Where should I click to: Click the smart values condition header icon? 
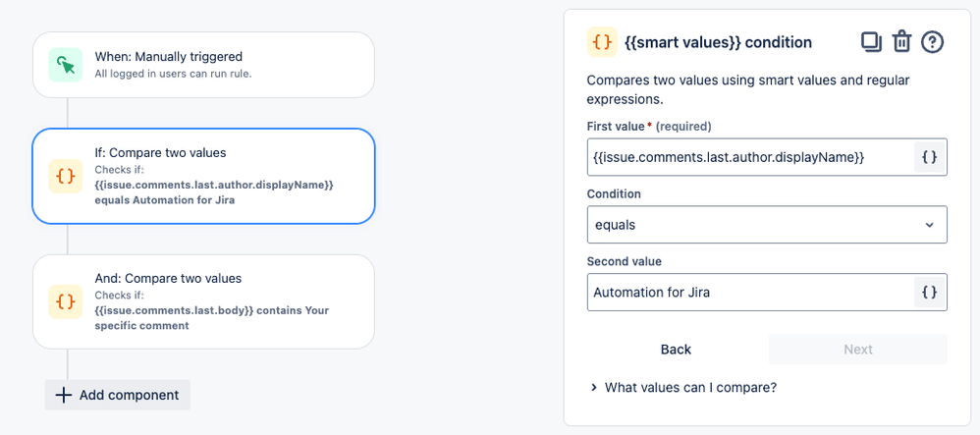click(602, 42)
